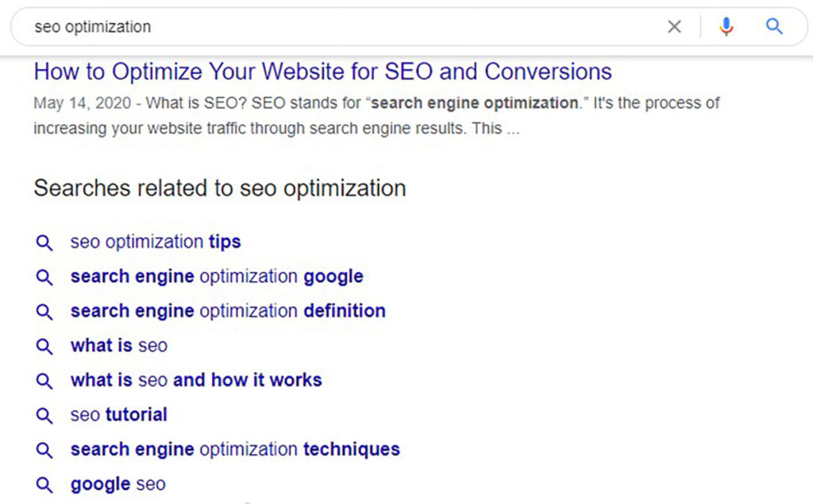The width and height of the screenshot is (813, 504).
Task: Click inside the search input box
Action: point(318,26)
